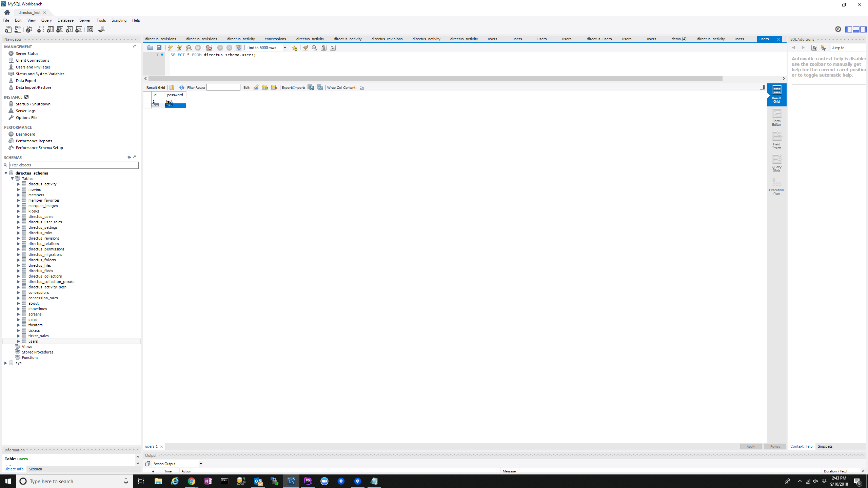Delete selected row with the grid minus icon

point(274,87)
